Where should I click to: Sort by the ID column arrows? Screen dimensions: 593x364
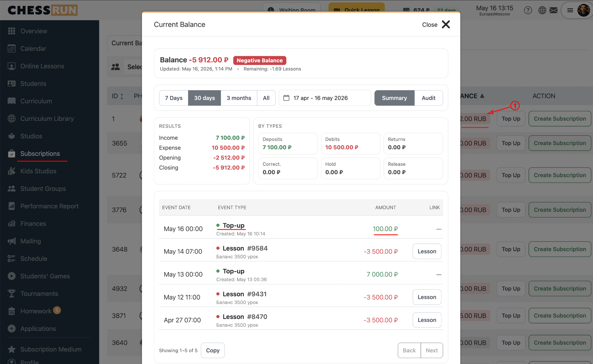pyautogui.click(x=122, y=96)
